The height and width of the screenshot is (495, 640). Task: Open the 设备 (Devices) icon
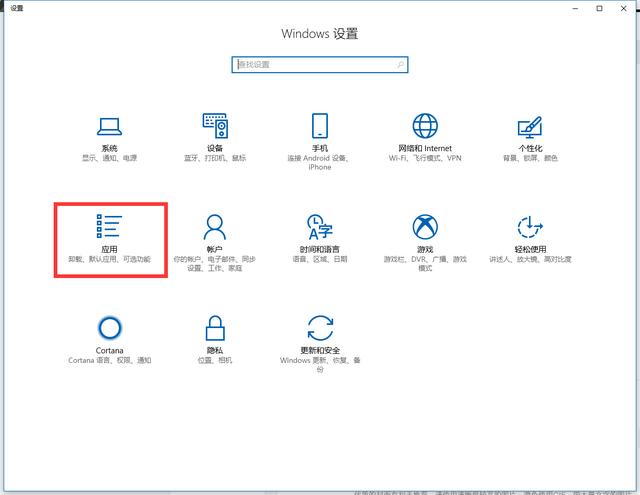point(215,126)
